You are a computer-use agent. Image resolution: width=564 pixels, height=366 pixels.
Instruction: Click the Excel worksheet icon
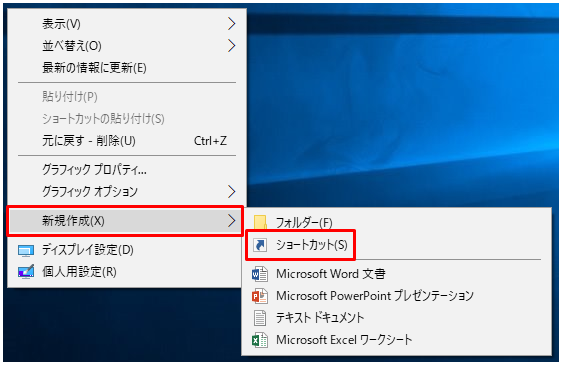pos(260,340)
